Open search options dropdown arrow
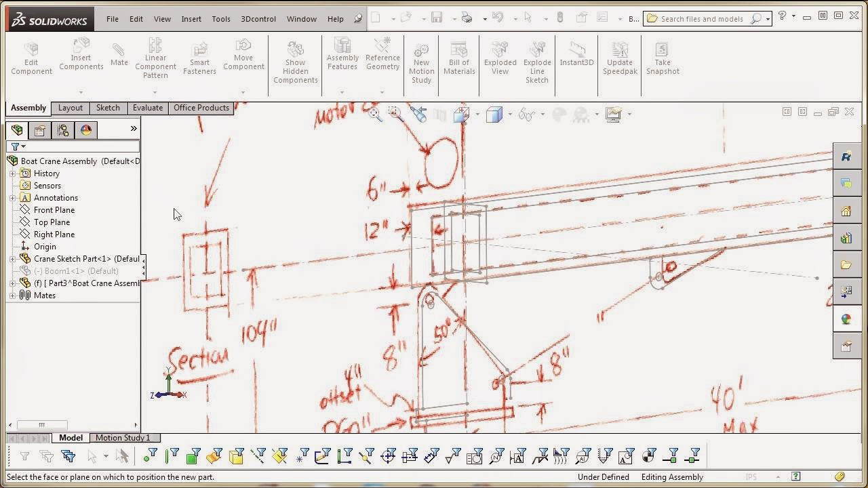The image size is (868, 488). click(768, 19)
